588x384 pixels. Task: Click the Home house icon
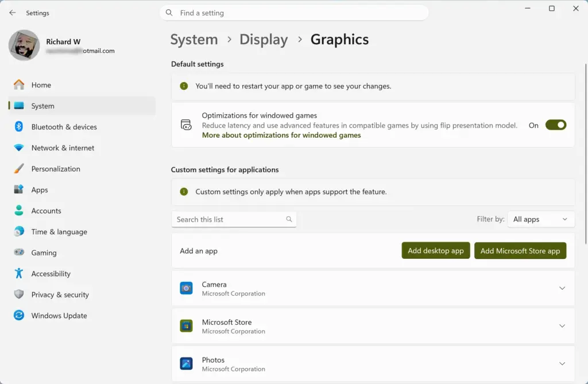[x=19, y=85]
